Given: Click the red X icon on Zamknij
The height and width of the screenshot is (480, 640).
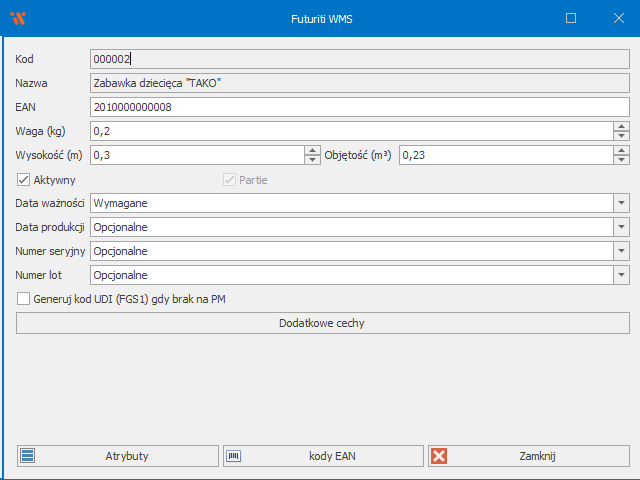Looking at the screenshot, I should (439, 456).
